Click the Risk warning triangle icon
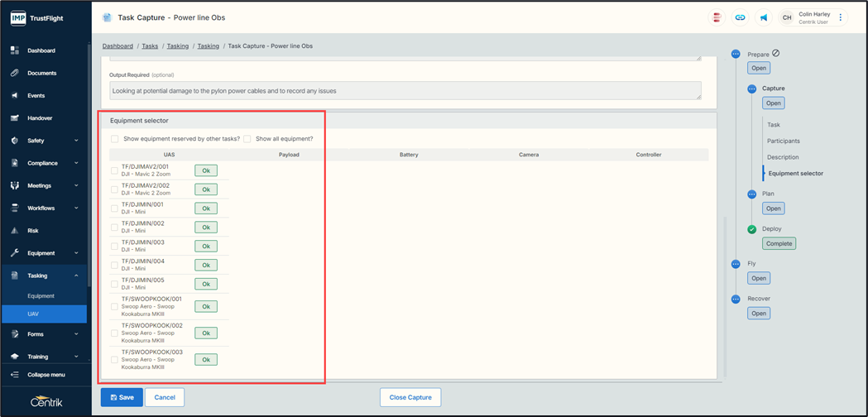 click(x=15, y=231)
